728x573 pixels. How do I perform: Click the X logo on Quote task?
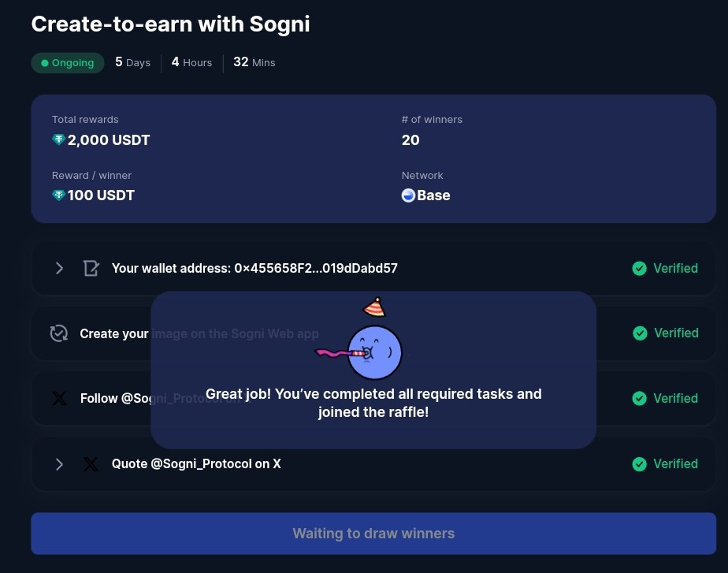coord(91,464)
